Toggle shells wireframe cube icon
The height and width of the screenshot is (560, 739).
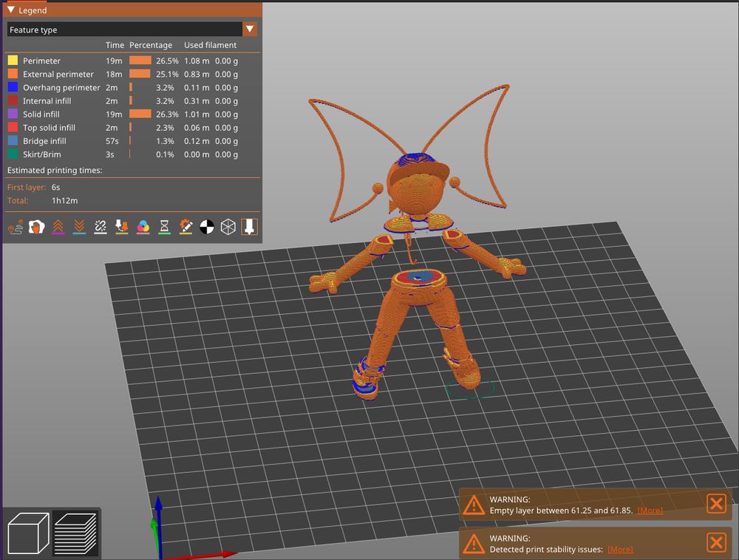(229, 227)
